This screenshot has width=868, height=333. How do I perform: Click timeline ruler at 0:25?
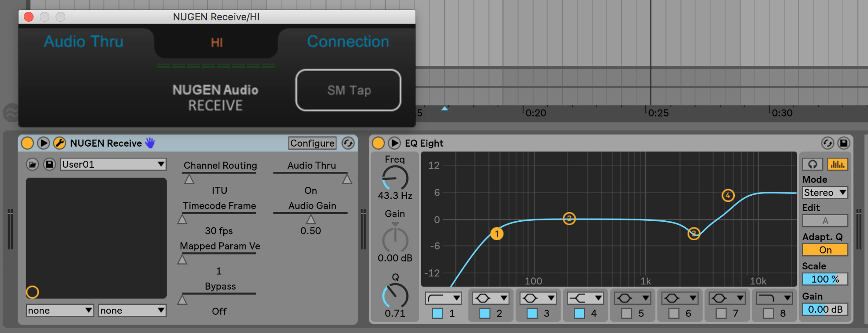[658, 113]
